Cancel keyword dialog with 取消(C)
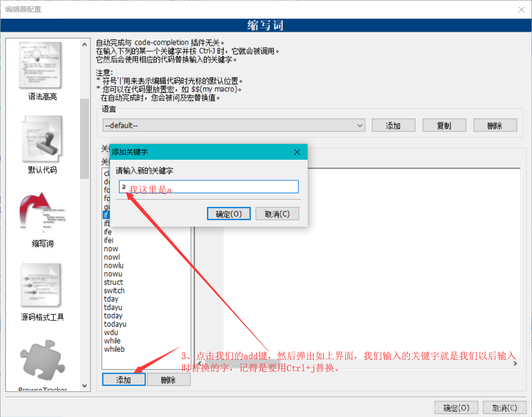This screenshot has width=532, height=417. point(277,214)
